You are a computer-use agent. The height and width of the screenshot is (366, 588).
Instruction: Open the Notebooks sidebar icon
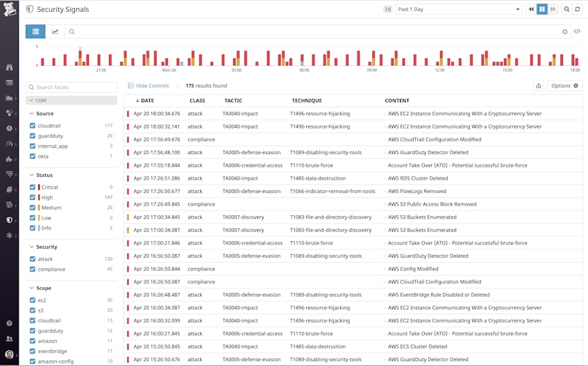pyautogui.click(x=10, y=190)
